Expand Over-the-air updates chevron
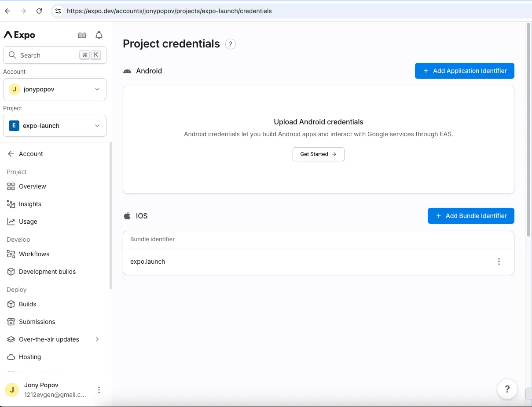This screenshot has height=407, width=532. point(97,339)
